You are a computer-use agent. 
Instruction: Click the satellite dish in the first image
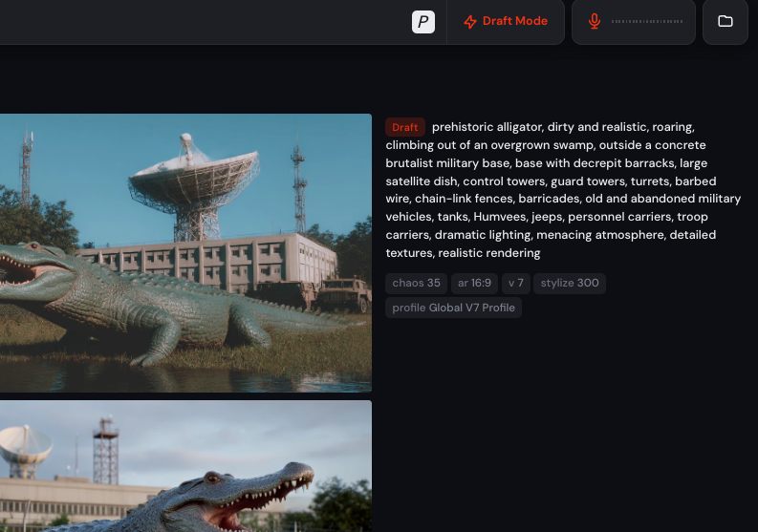[x=194, y=174]
